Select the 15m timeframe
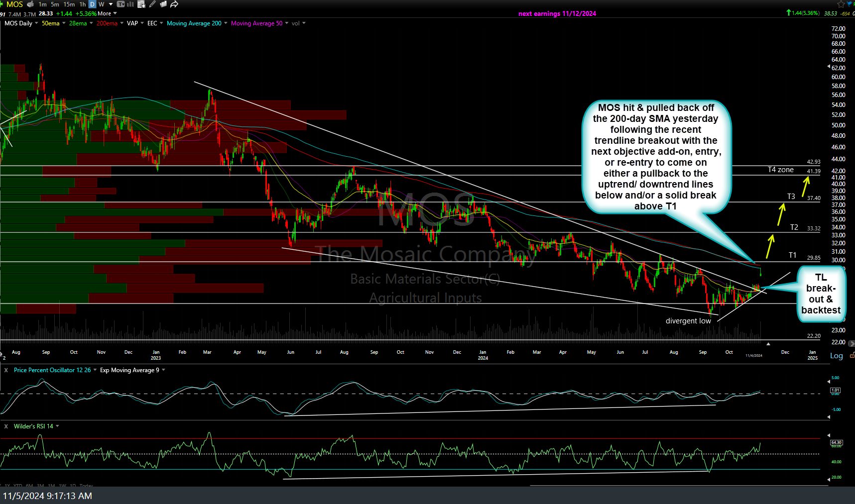This screenshot has width=855, height=504. [69, 4]
